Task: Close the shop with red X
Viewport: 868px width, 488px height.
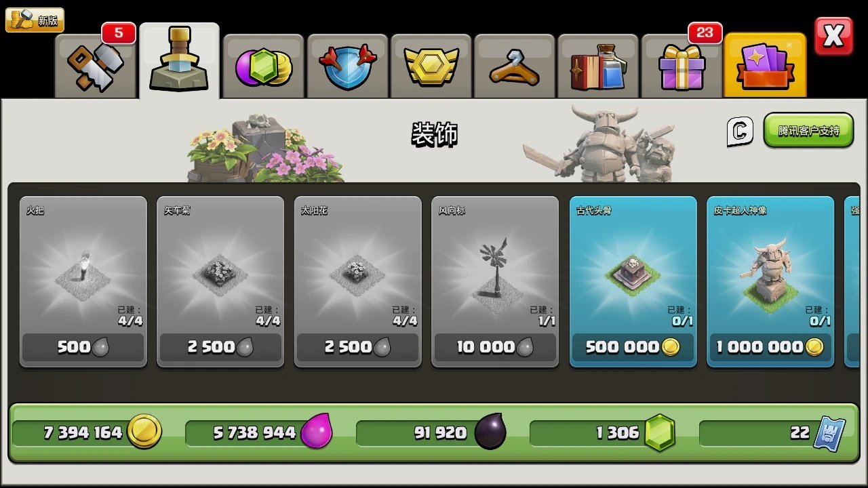Action: (x=833, y=37)
